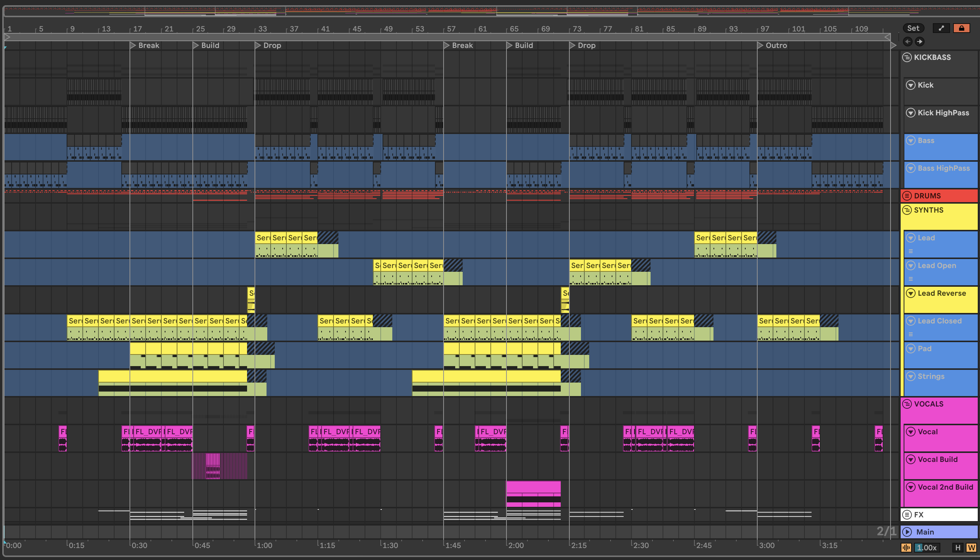Click the Vocal Build track unfold icon
The width and height of the screenshot is (980, 560).
point(910,459)
